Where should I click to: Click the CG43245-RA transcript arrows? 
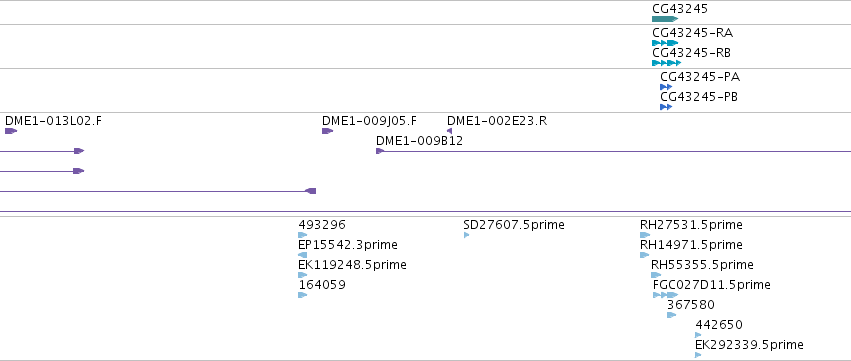665,43
